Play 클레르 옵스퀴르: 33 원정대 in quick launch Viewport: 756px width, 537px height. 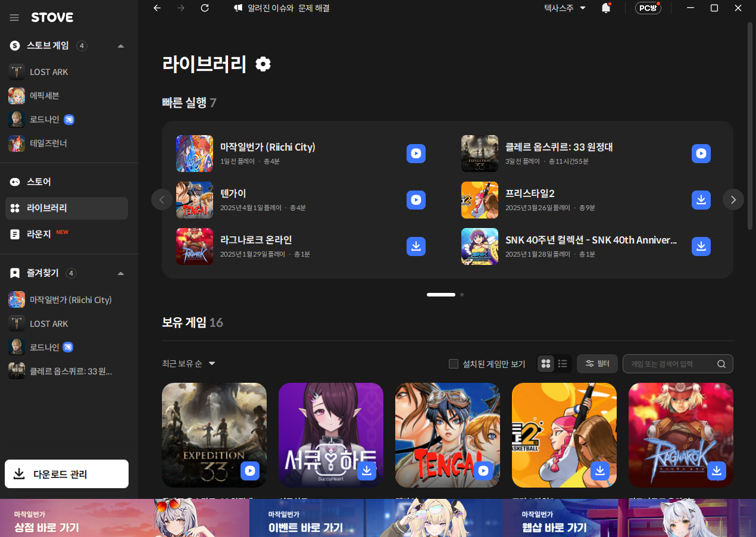coord(701,154)
